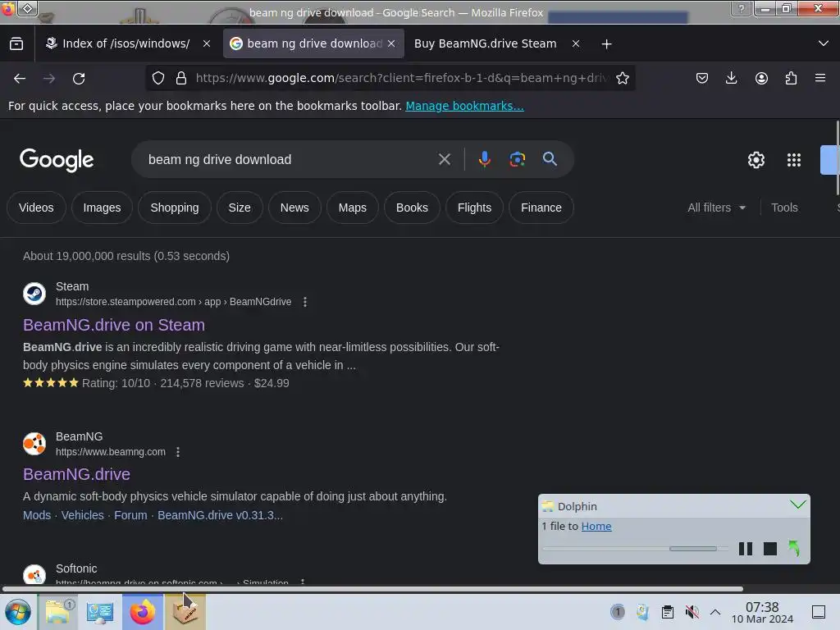Filter results by Flights
Image resolution: width=840 pixels, height=630 pixels.
pyautogui.click(x=474, y=208)
